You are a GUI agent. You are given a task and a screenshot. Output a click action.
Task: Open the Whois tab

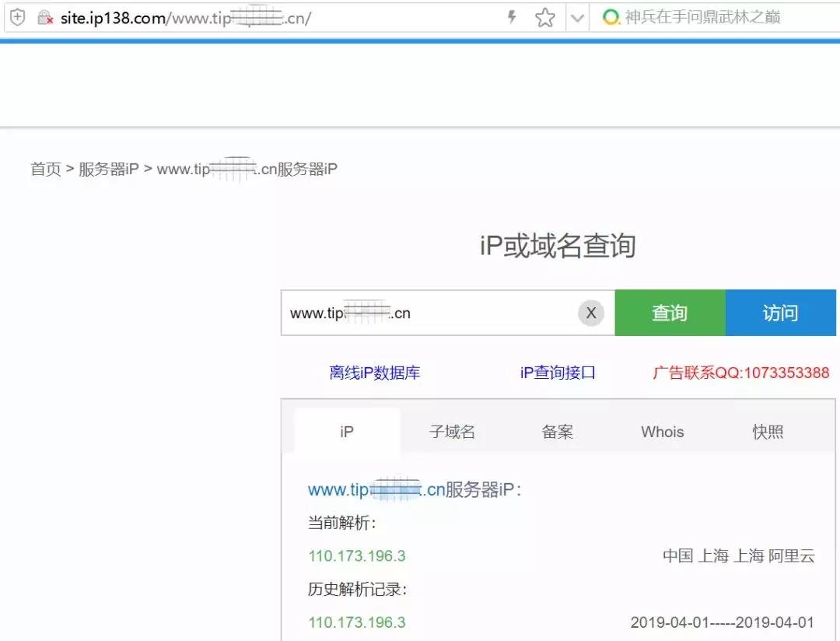(x=662, y=432)
